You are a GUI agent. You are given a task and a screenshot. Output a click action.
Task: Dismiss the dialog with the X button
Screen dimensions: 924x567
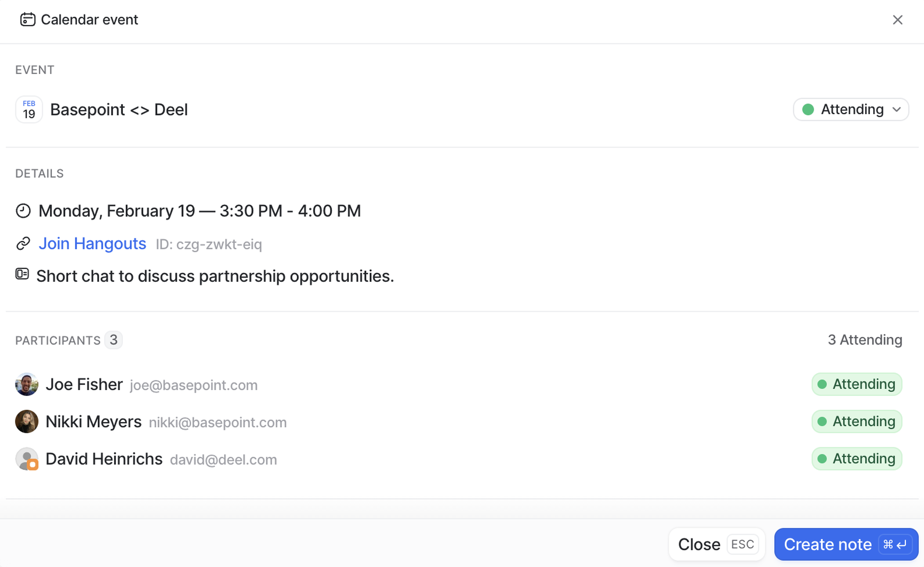pyautogui.click(x=897, y=20)
